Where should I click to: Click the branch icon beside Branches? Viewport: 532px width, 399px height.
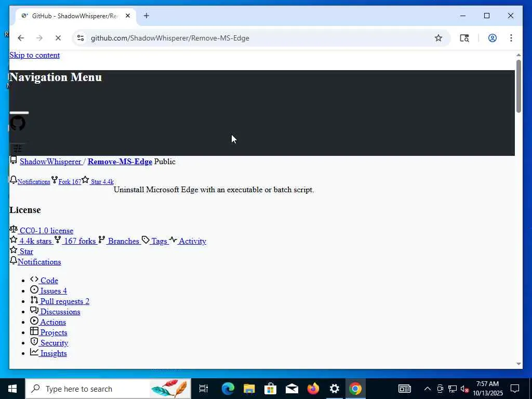[101, 240]
